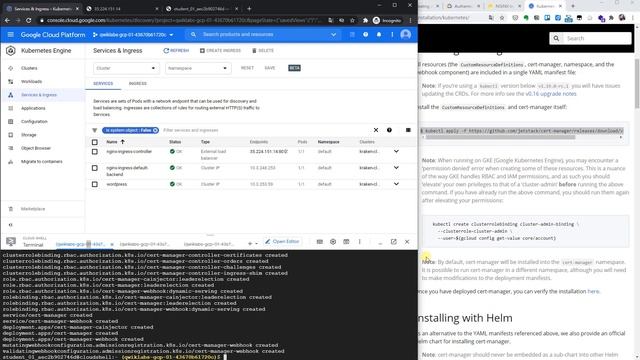This screenshot has width=640, height=360.
Task: Activate Cloud Shell icon in header
Action: pos(352,35)
